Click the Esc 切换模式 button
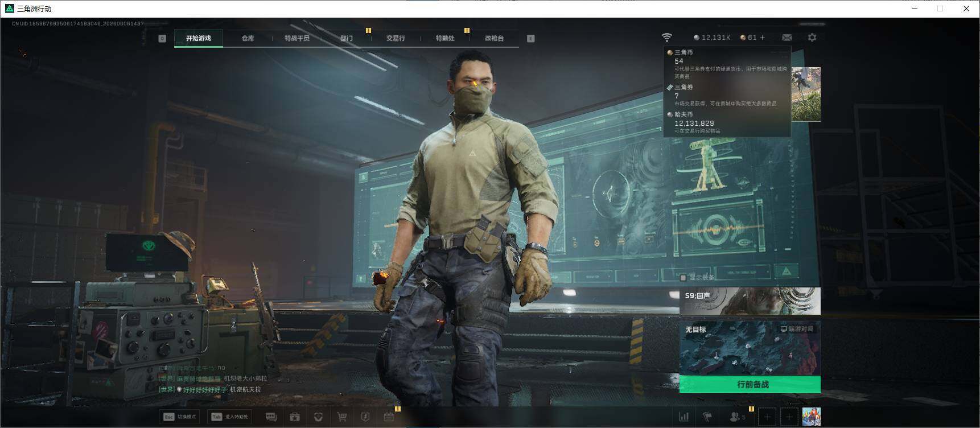This screenshot has width=980, height=428. 180,417
